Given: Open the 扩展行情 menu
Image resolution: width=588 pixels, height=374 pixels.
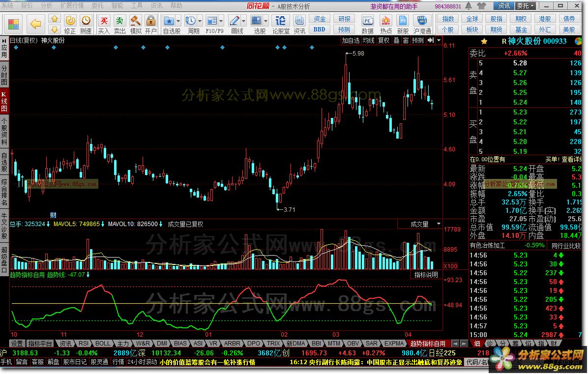Looking at the screenshot, I should (x=72, y=5).
